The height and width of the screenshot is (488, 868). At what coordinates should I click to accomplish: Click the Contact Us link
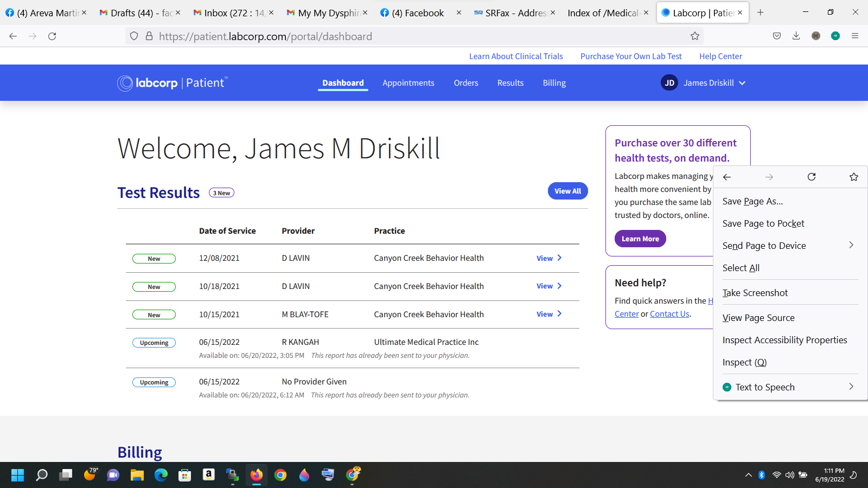click(x=669, y=314)
